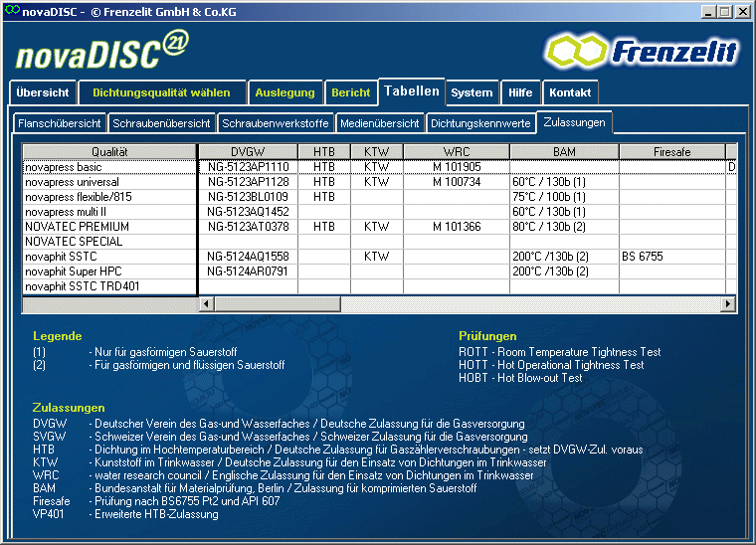Click the BAM column header
This screenshot has width=756, height=545.
click(x=564, y=151)
